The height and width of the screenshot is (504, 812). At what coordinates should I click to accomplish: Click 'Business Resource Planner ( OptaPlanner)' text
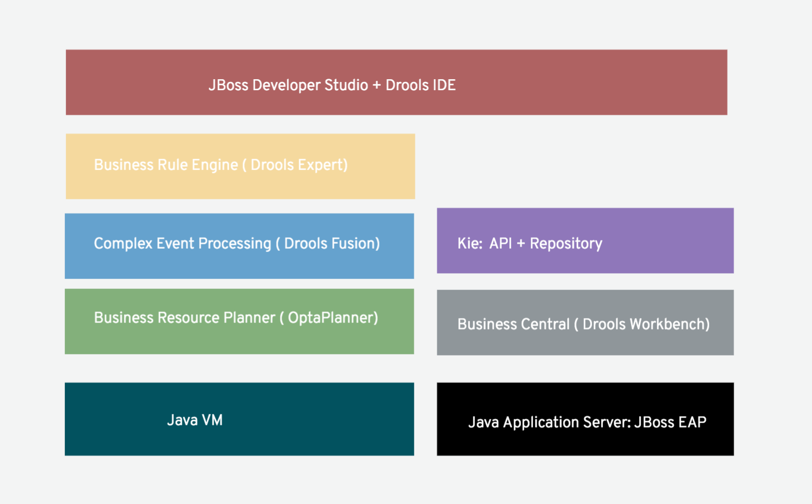[236, 318]
